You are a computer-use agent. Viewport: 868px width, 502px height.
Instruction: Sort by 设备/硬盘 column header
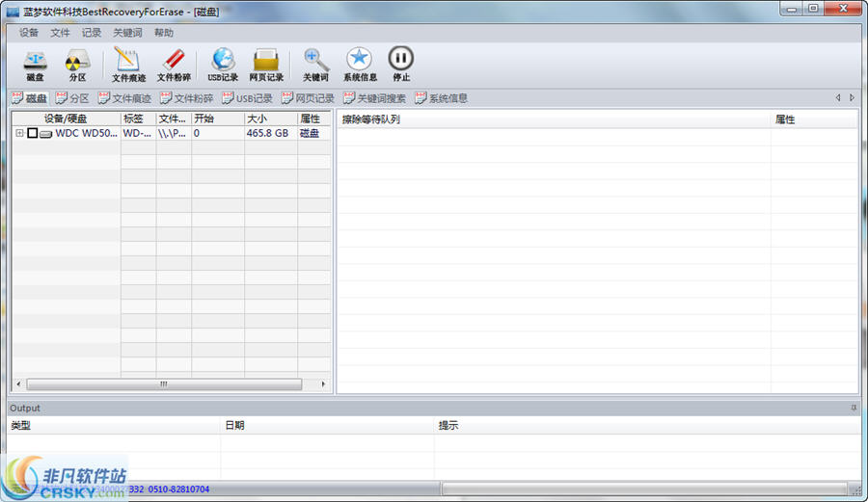[66, 119]
